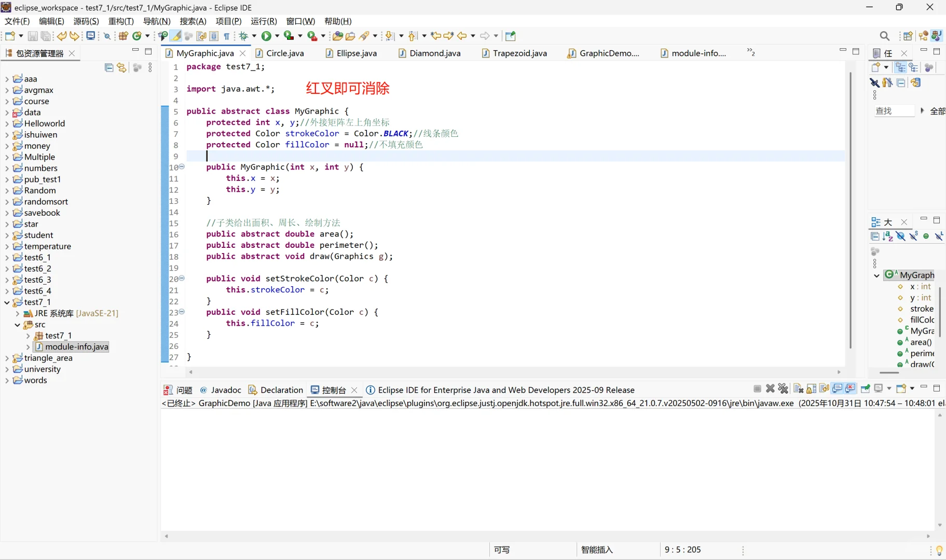Viewport: 946px width, 560px height.
Task: Enable Scroll Lock in the console
Action: click(811, 389)
